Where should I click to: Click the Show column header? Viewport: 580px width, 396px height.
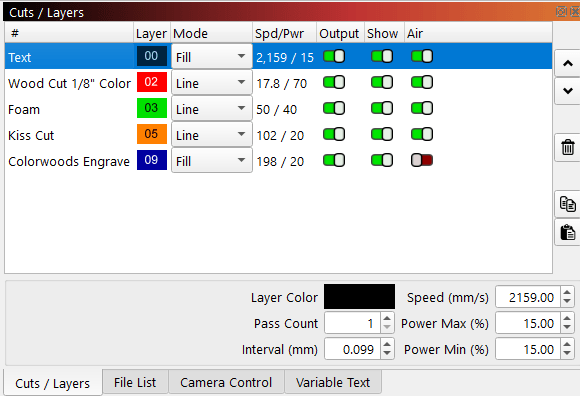(384, 33)
